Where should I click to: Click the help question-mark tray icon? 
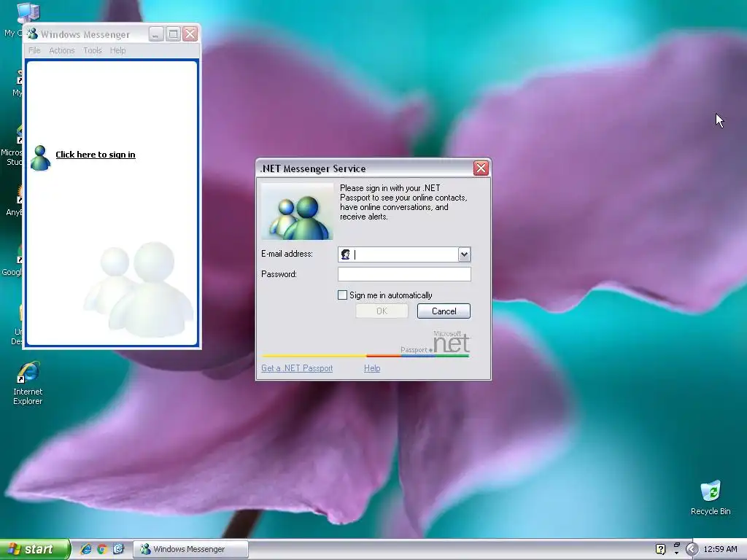pyautogui.click(x=660, y=549)
